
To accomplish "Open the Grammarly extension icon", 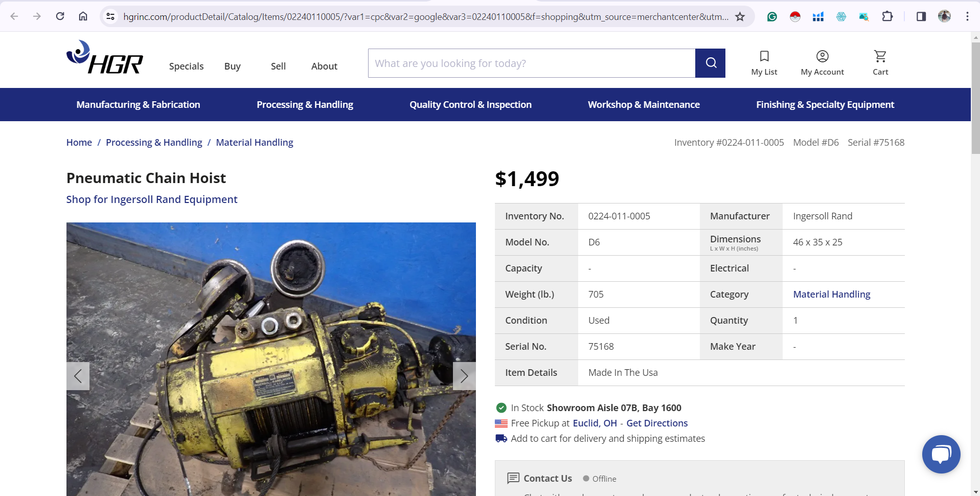I will point(772,16).
